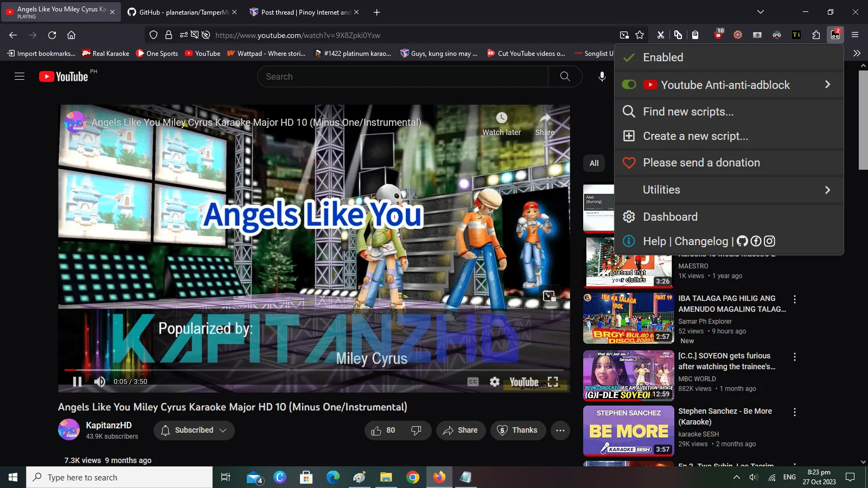The height and width of the screenshot is (488, 868).
Task: Open Help in Tampermonkey menu
Action: coord(654,241)
